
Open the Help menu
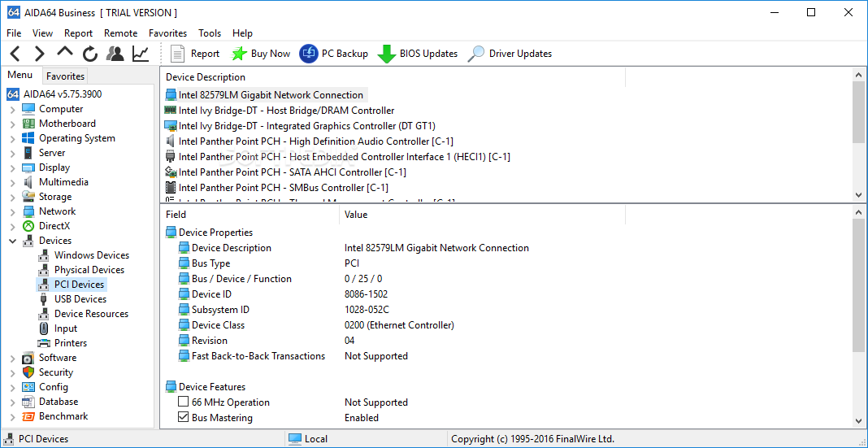[242, 33]
